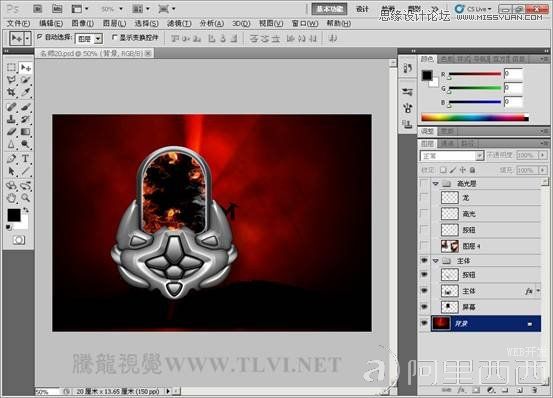Select the Clone Stamp tool
553x398 pixels.
pos(11,119)
